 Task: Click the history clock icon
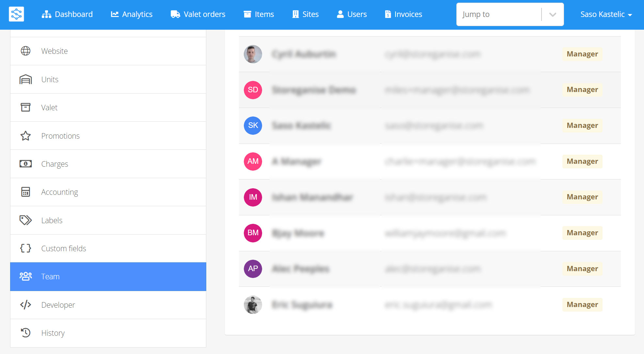coord(25,333)
